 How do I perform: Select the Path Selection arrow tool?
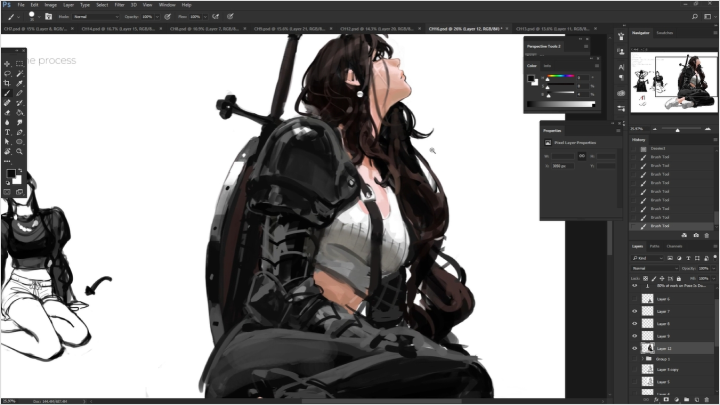coord(7,142)
